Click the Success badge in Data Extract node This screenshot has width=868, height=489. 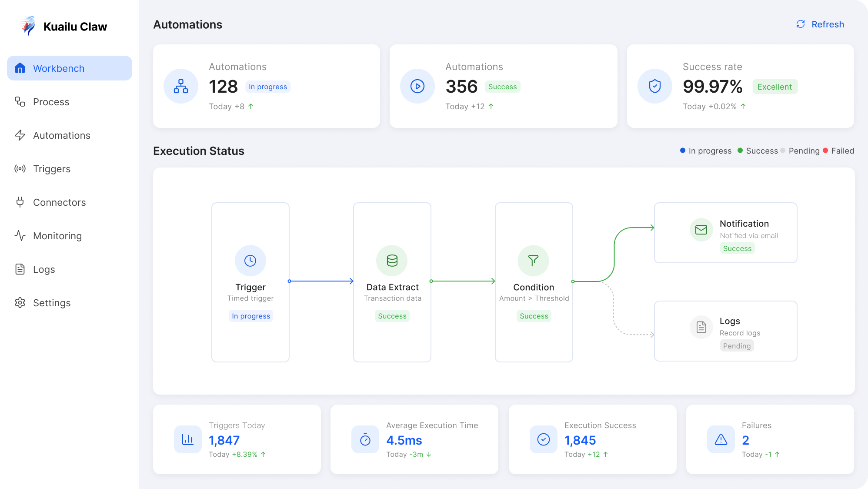pos(392,316)
